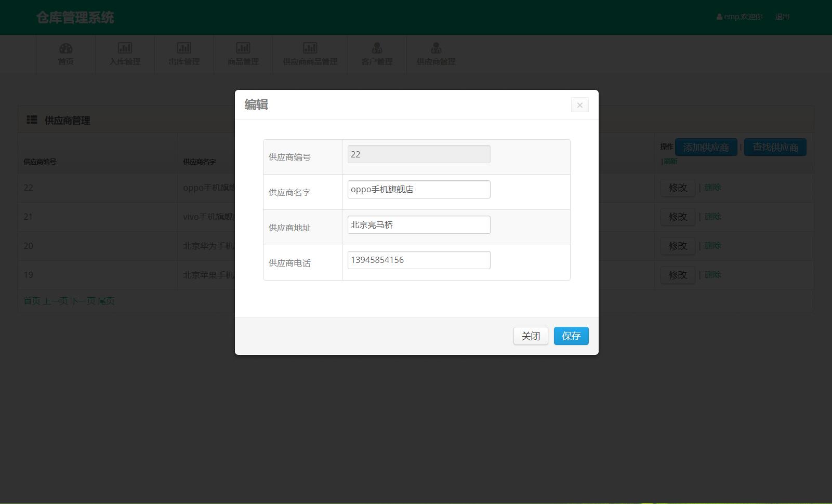
Task: Click the 刷新 link
Action: coord(670,161)
